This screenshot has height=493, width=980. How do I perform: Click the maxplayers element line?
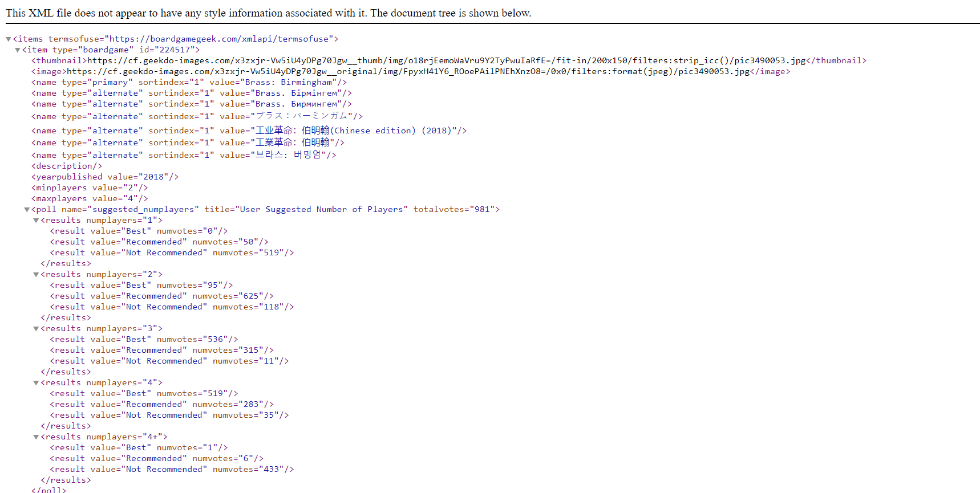90,198
